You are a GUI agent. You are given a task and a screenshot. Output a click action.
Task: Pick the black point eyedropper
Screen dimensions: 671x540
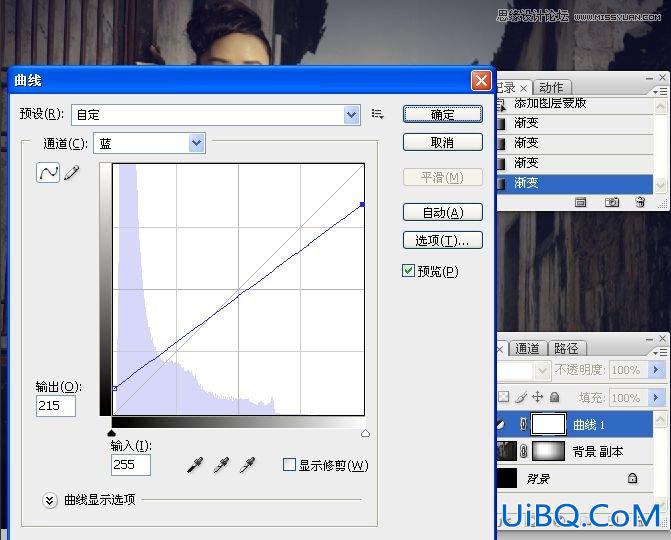[x=195, y=465]
